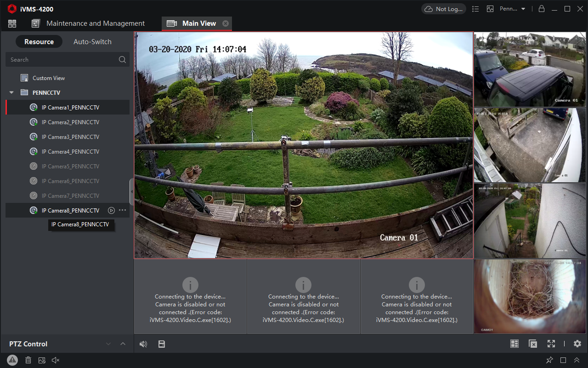This screenshot has height=368, width=588.
Task: Enter full screen mode
Action: point(551,344)
